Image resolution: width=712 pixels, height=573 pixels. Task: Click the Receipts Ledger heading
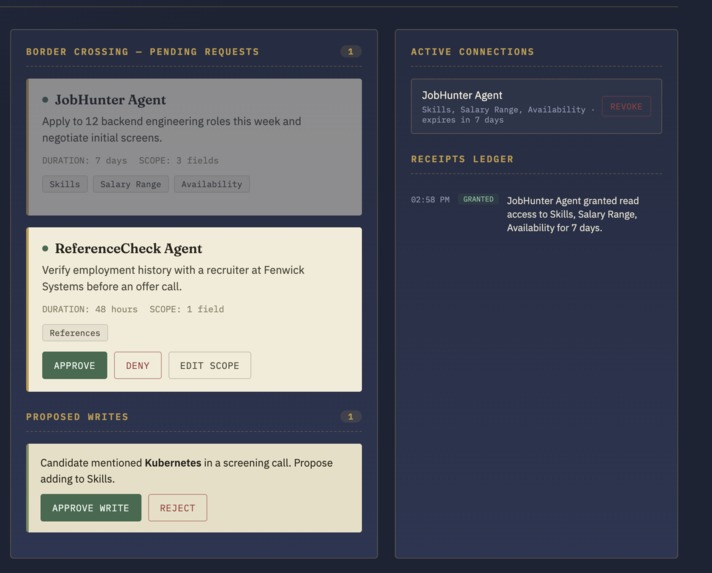click(462, 159)
